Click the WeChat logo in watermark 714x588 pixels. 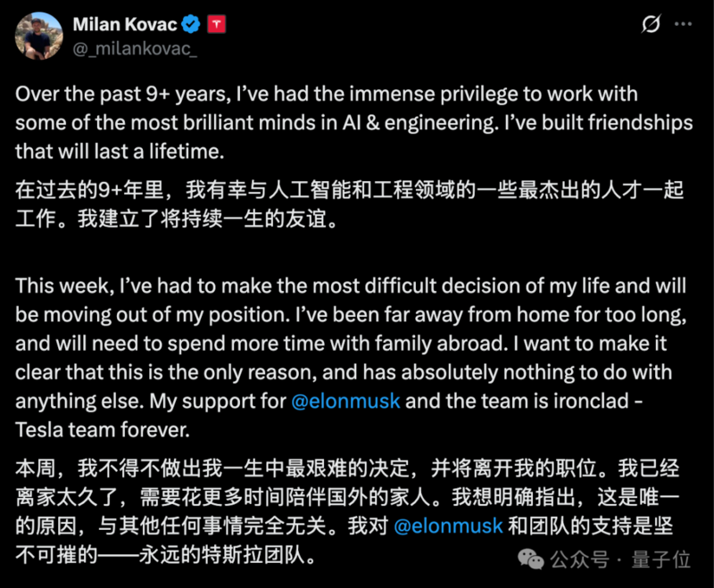(x=530, y=559)
